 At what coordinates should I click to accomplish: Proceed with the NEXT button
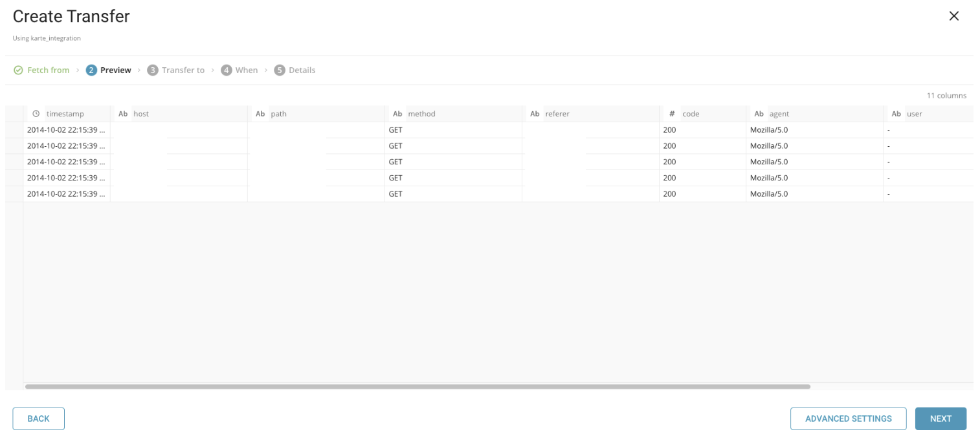coord(940,418)
